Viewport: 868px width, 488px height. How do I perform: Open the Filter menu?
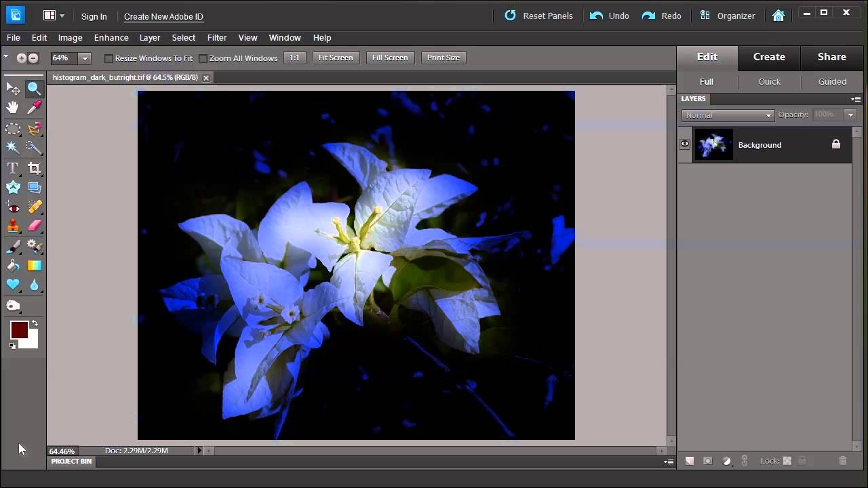(217, 38)
